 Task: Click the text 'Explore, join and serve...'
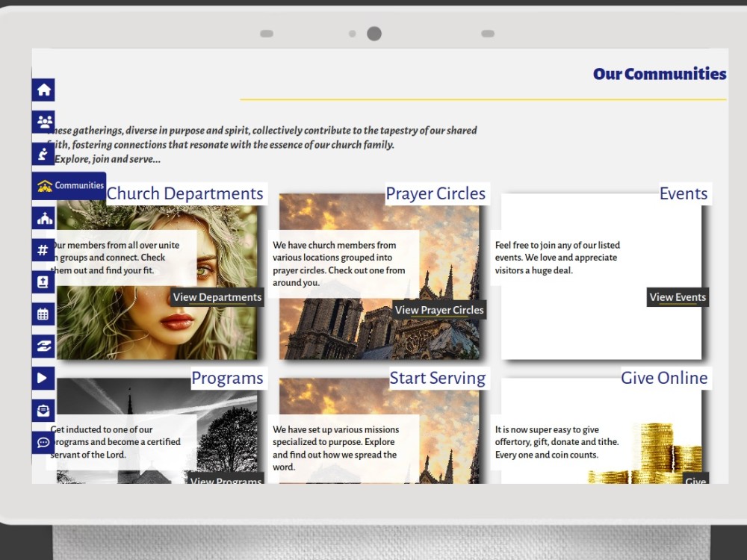pos(108,159)
